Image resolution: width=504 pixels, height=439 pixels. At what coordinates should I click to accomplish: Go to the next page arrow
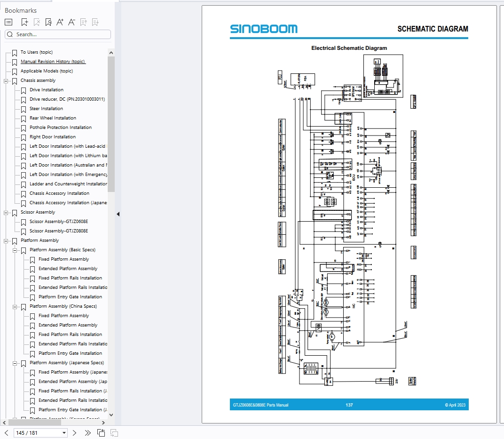tap(74, 432)
